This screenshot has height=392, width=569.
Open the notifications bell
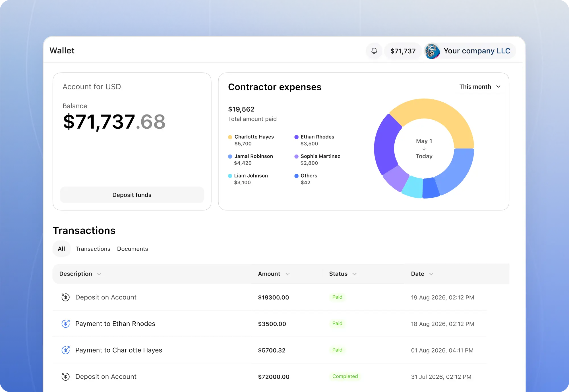(374, 51)
